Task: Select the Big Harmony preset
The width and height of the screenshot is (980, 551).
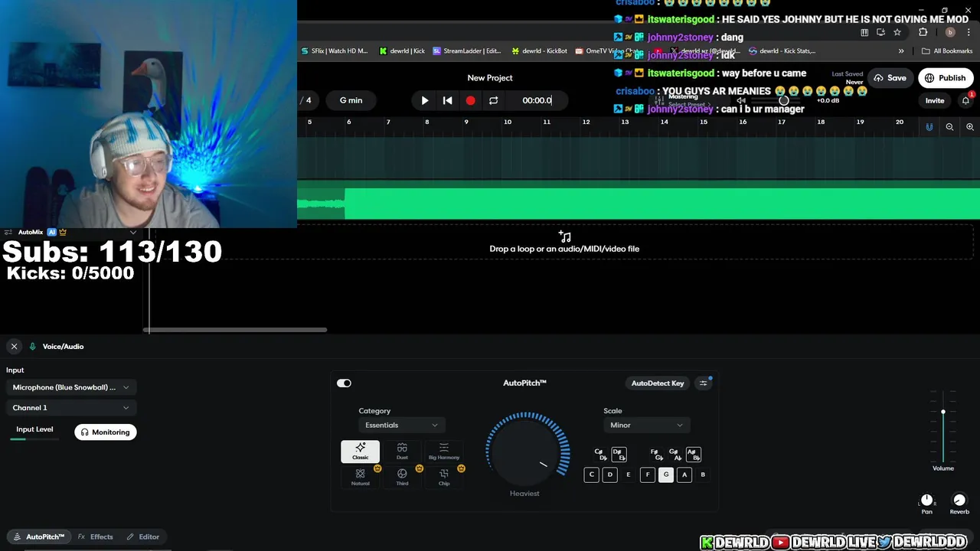Action: (x=444, y=452)
